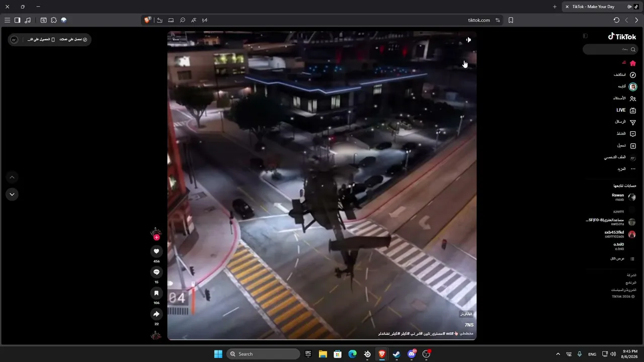Open the video three-dots options menu
Image resolution: width=644 pixels, height=362 pixels.
[176, 39]
